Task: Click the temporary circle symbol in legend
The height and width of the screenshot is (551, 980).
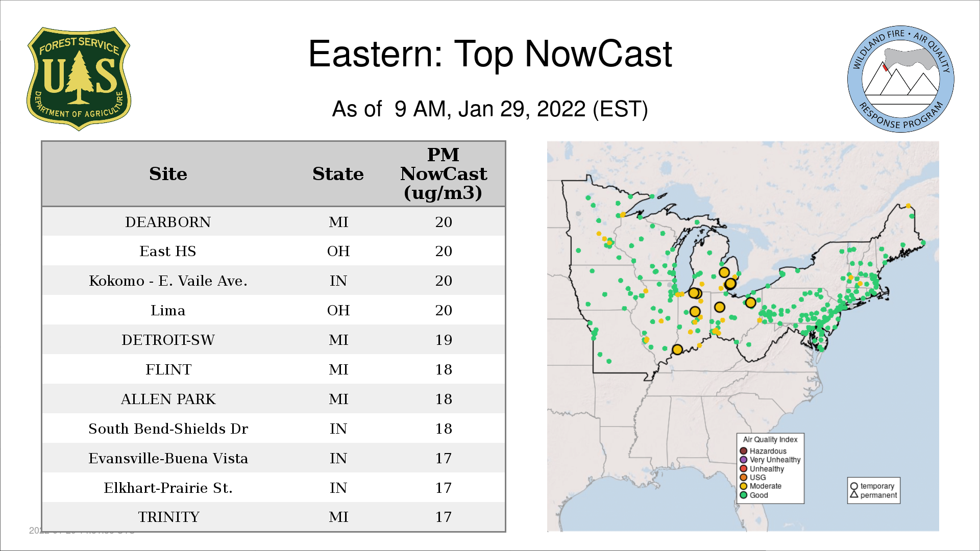Action: click(x=854, y=486)
